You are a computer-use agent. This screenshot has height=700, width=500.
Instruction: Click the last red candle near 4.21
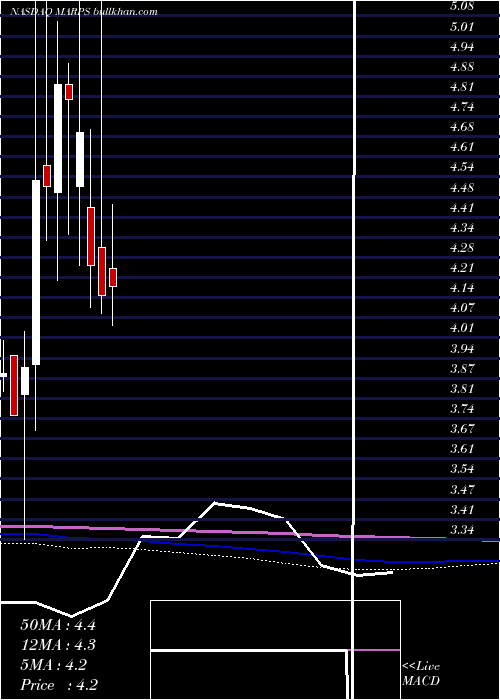113,277
